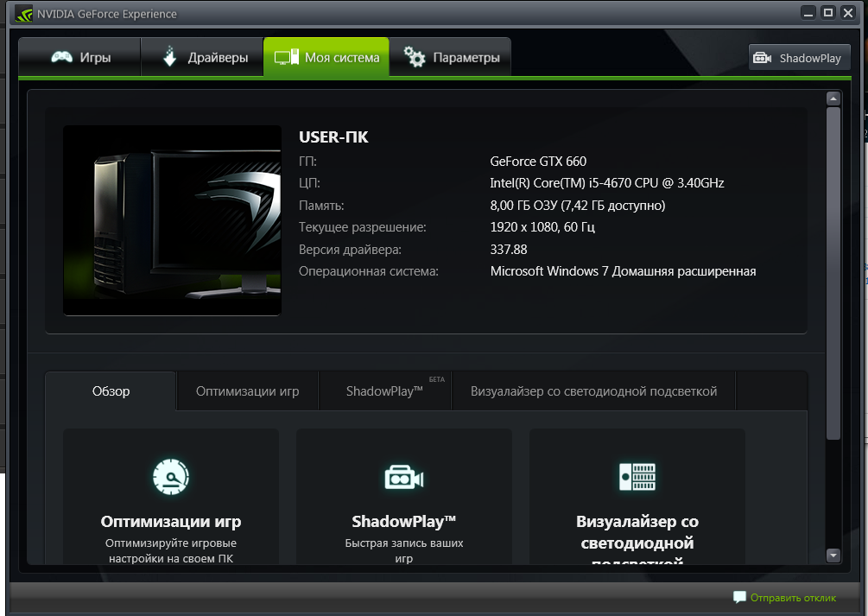Click the Быстрая запись ваших игр description
This screenshot has height=616, width=868.
(x=404, y=550)
